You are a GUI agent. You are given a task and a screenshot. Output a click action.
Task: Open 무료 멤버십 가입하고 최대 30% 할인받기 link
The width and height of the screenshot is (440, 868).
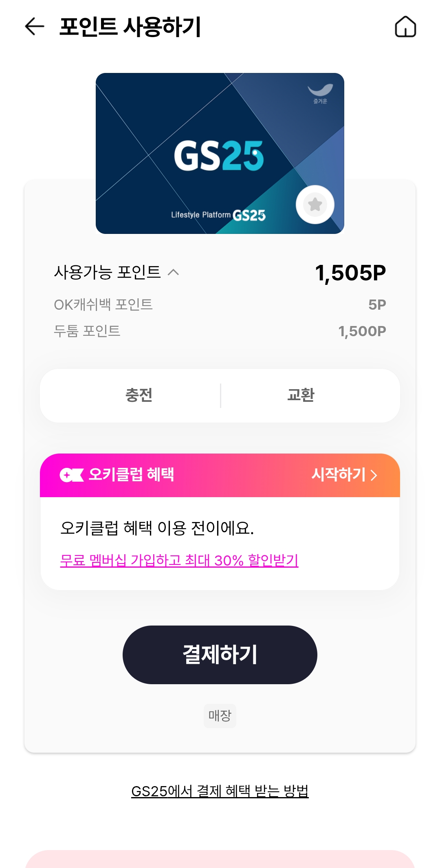(x=179, y=560)
